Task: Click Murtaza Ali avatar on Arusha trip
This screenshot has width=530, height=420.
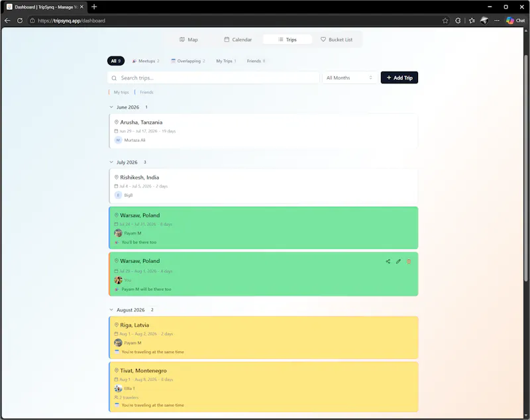Action: point(118,140)
